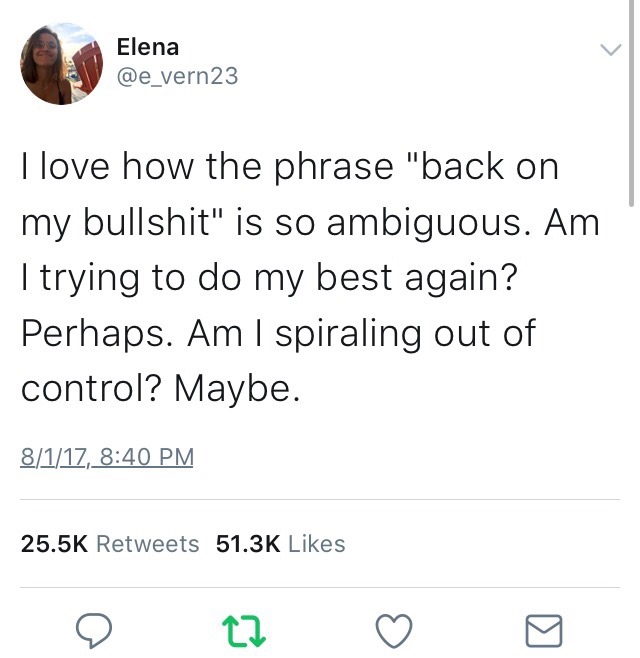Undo the green retweet icon
This screenshot has width=640, height=658.
(x=240, y=630)
